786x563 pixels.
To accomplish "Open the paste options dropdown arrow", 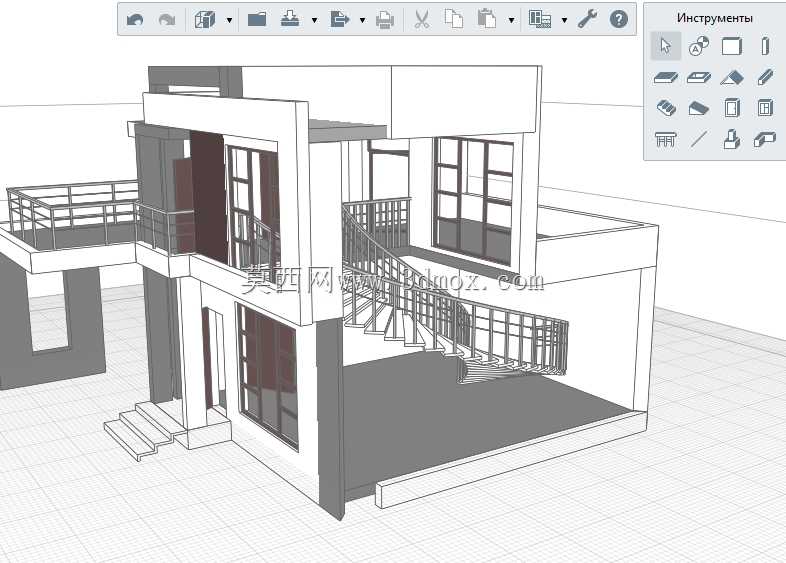I will coord(511,20).
